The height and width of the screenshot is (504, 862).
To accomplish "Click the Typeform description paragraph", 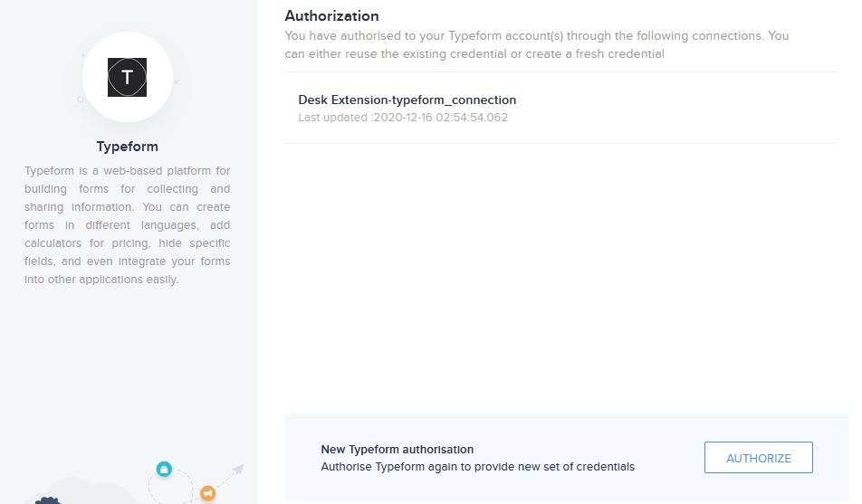I will [127, 225].
